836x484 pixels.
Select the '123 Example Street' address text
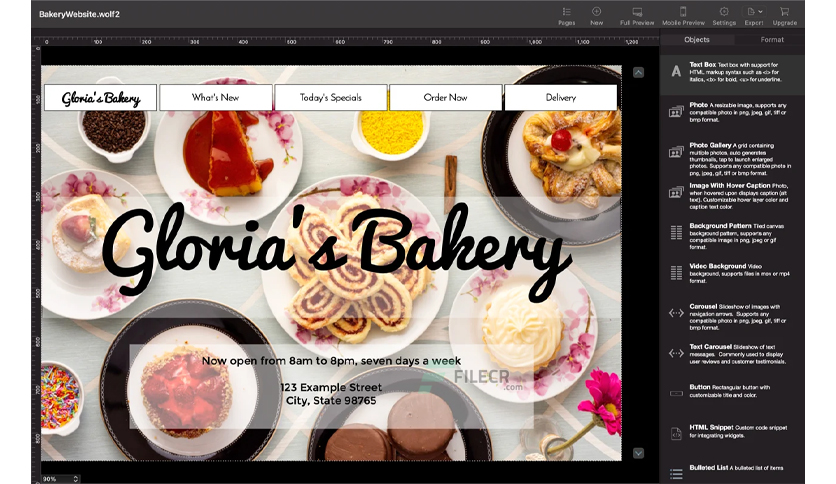(x=331, y=388)
